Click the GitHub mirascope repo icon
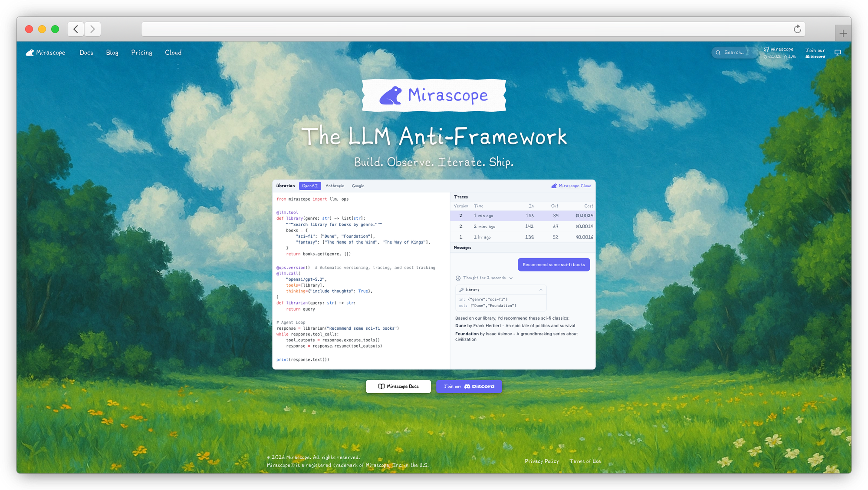The image size is (868, 490). 766,49
